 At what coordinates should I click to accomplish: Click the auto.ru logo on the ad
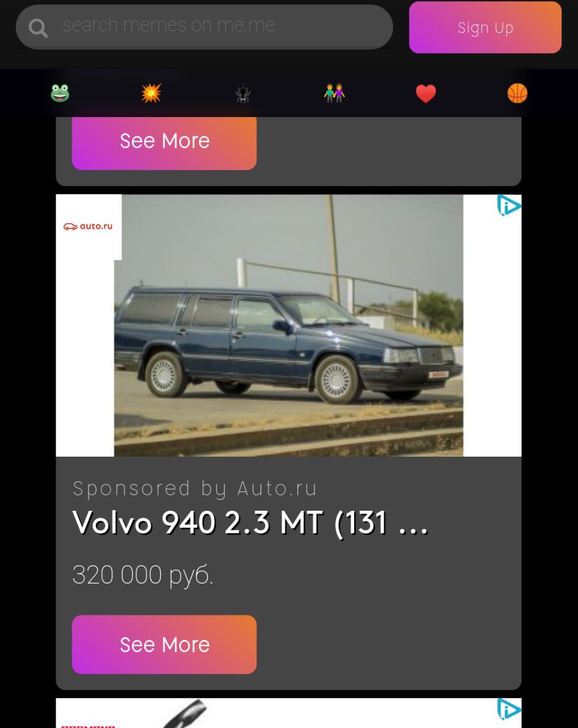click(88, 226)
